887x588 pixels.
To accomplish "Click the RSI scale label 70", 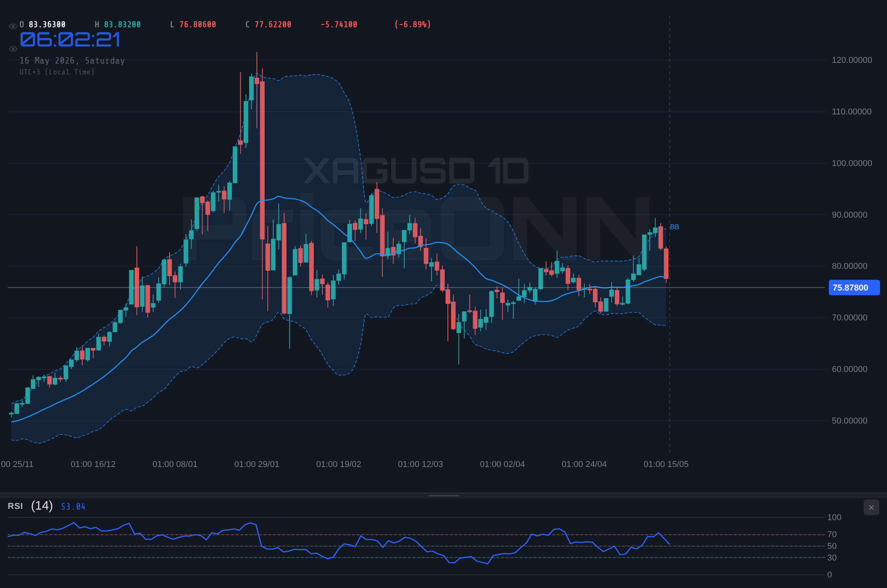I will (x=832, y=534).
